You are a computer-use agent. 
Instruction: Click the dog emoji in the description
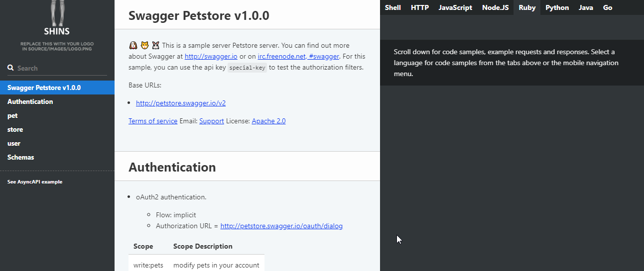[x=133, y=45]
